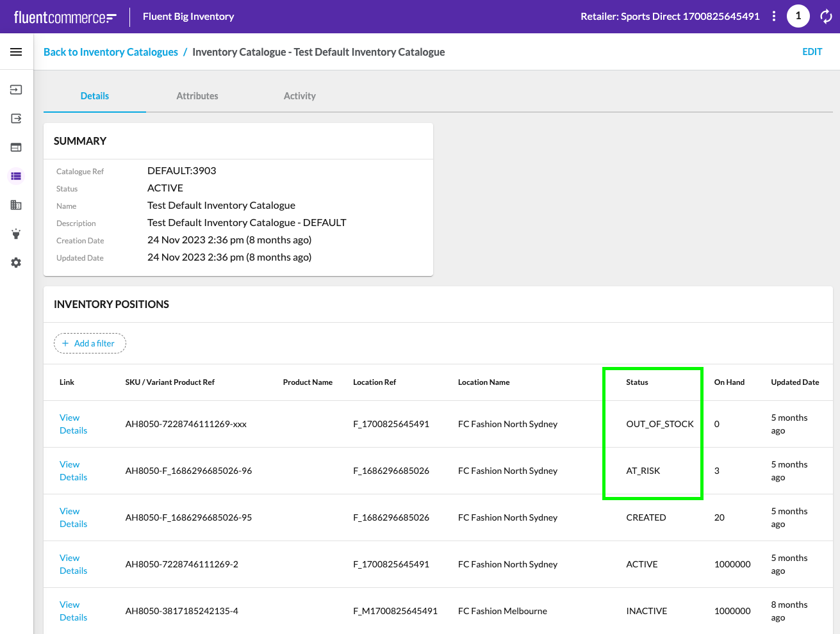The width and height of the screenshot is (840, 634).
Task: Click the Fluent Big Inventory title
Action: tap(188, 16)
